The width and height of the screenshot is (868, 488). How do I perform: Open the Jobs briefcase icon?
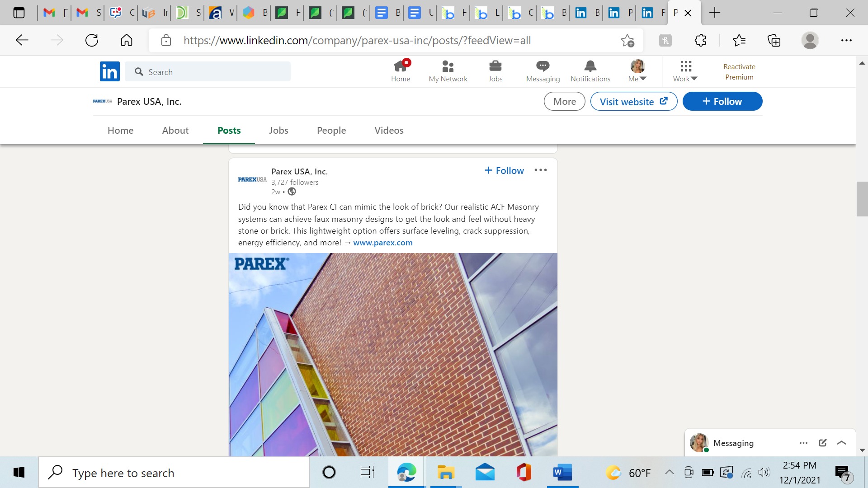click(x=495, y=71)
